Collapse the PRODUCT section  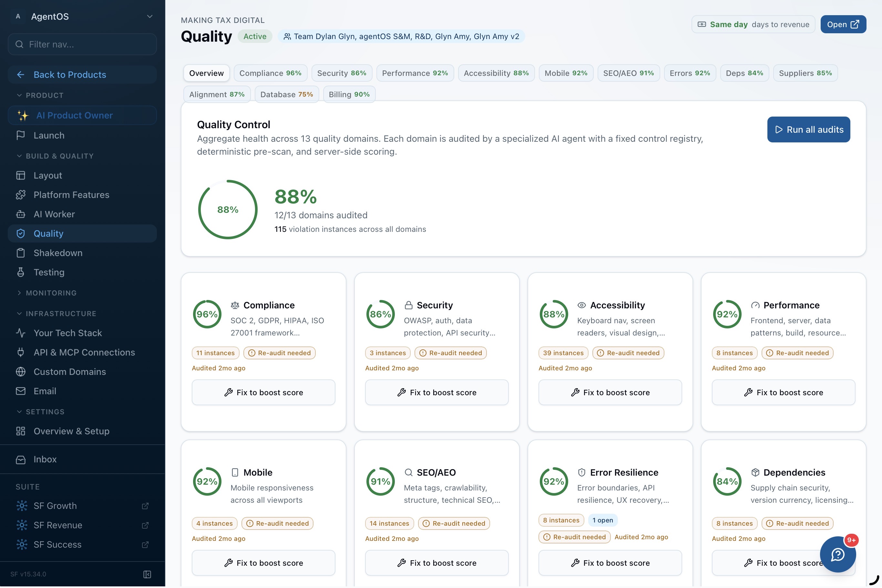pos(40,95)
